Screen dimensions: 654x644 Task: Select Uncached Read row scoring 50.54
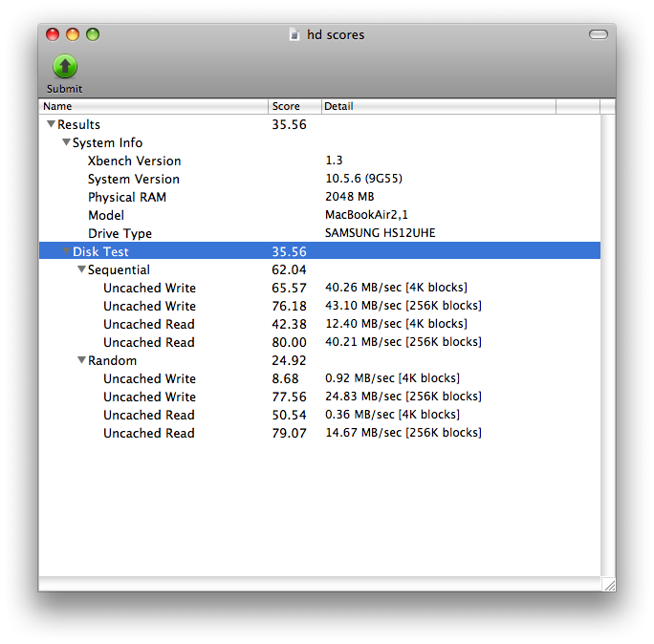pos(320,415)
